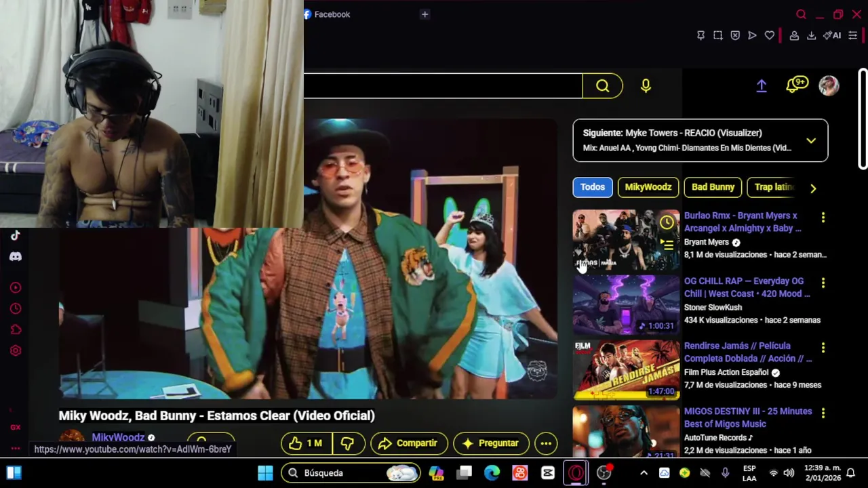This screenshot has height=488, width=868.
Task: Click the Preguntar button
Action: coord(491,443)
